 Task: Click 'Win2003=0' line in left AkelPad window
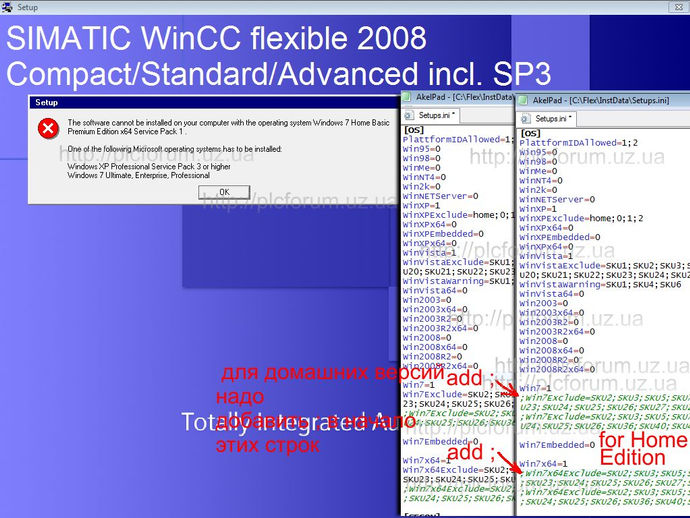coord(427,300)
